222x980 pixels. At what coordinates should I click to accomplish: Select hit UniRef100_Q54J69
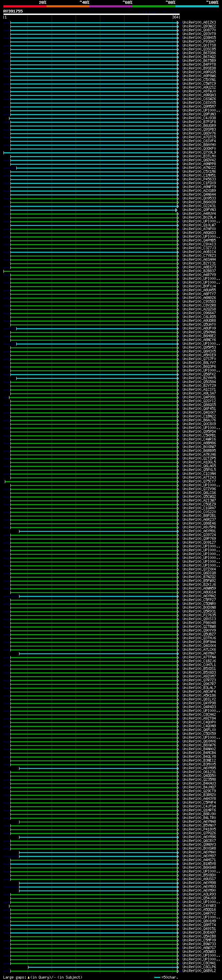coord(199,899)
